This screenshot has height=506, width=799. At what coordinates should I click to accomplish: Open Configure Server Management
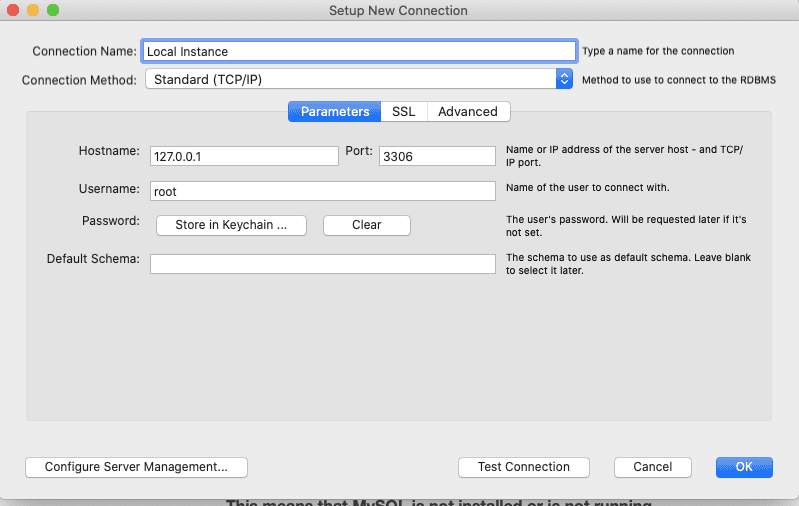coord(137,467)
